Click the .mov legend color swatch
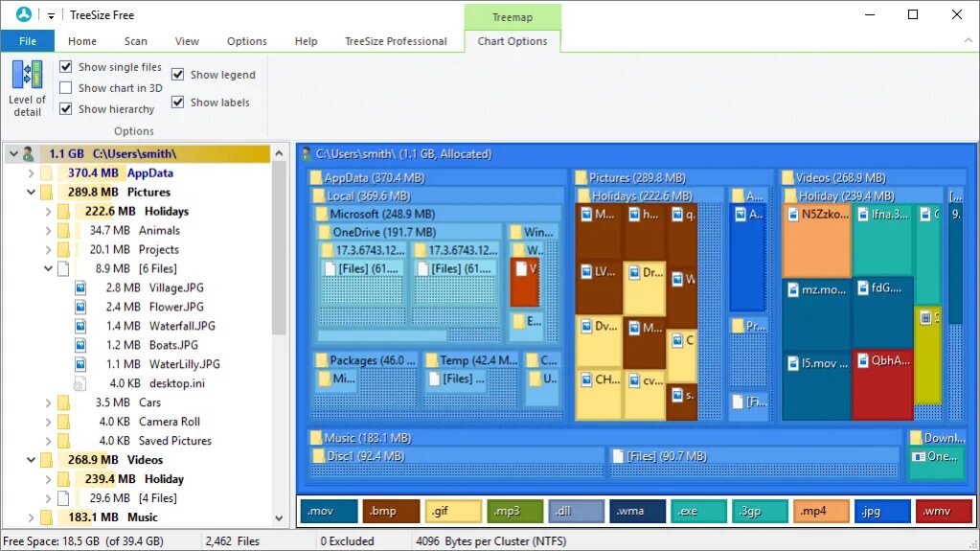980x551 pixels. click(x=329, y=511)
